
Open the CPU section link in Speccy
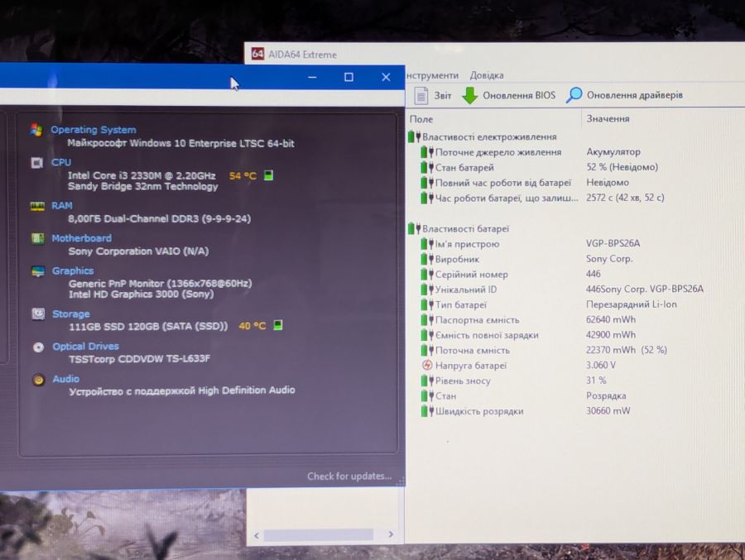coord(60,162)
